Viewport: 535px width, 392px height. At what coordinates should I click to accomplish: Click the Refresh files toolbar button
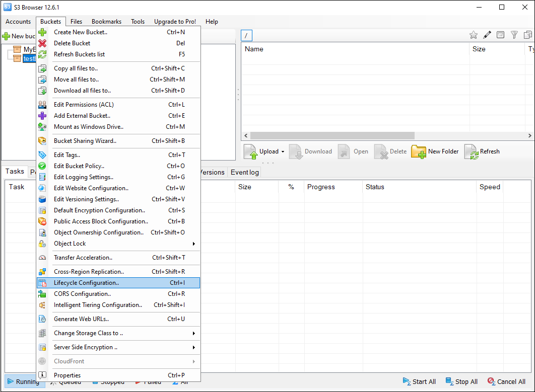482,151
